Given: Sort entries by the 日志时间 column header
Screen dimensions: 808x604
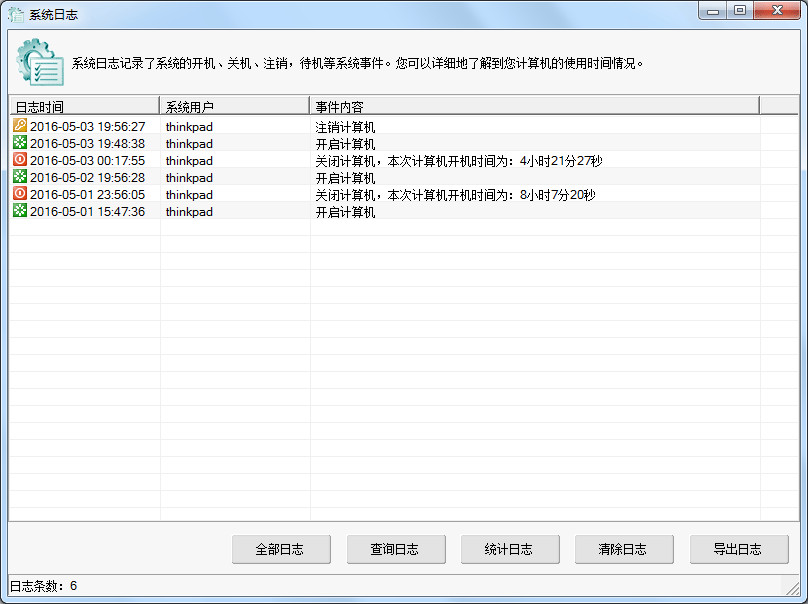Looking at the screenshot, I should pos(83,105).
